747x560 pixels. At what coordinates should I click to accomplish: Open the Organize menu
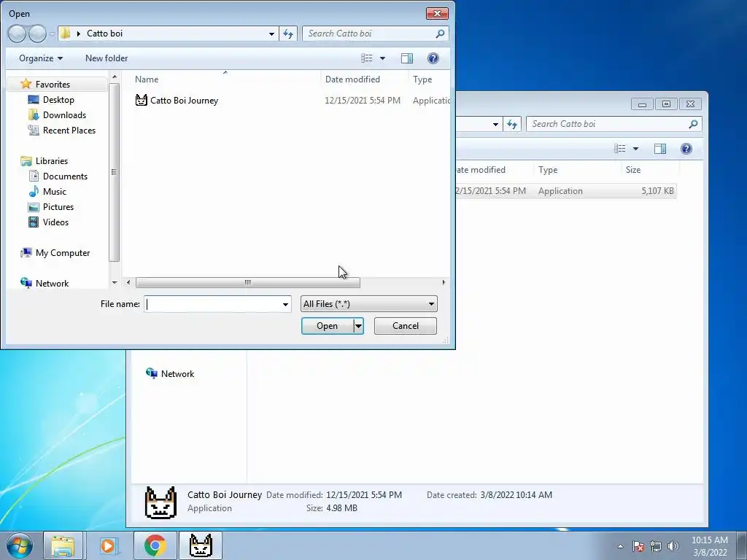[x=41, y=58]
